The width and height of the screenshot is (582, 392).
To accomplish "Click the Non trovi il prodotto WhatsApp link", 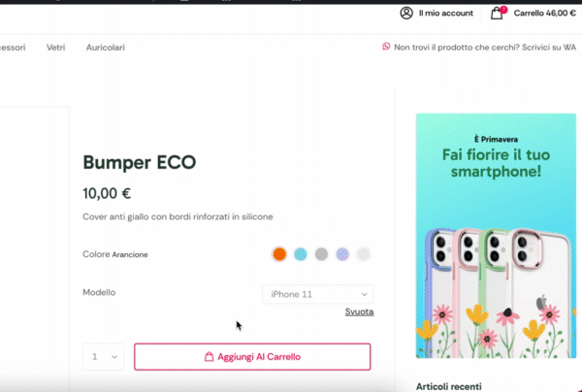I will tap(485, 48).
